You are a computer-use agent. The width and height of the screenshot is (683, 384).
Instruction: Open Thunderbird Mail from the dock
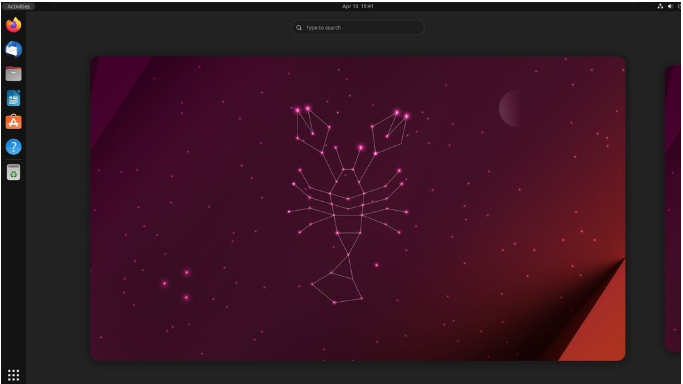[14, 49]
